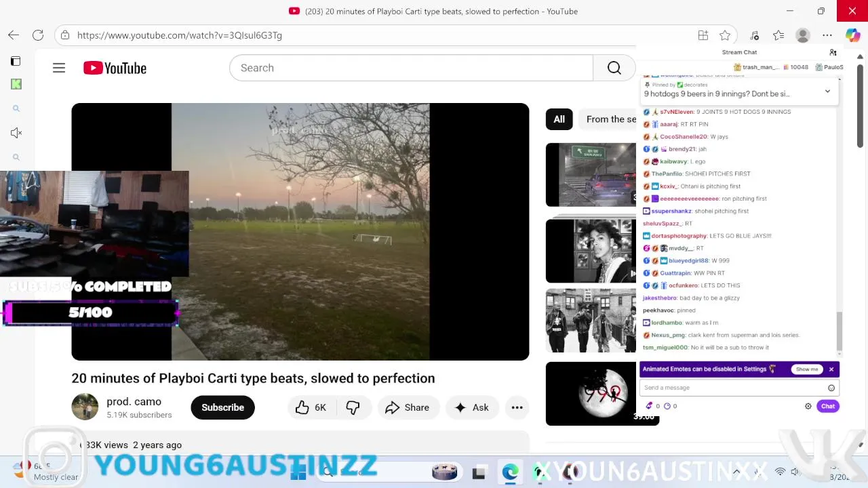The width and height of the screenshot is (868, 488).
Task: Reload the YouTube page
Action: (x=38, y=35)
